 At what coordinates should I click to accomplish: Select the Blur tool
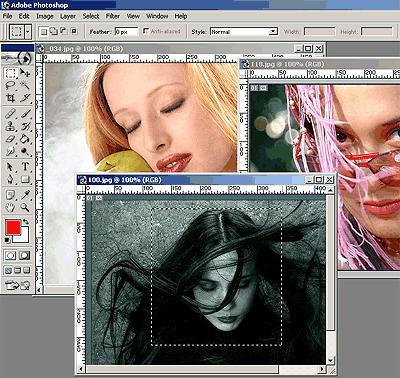(x=11, y=151)
